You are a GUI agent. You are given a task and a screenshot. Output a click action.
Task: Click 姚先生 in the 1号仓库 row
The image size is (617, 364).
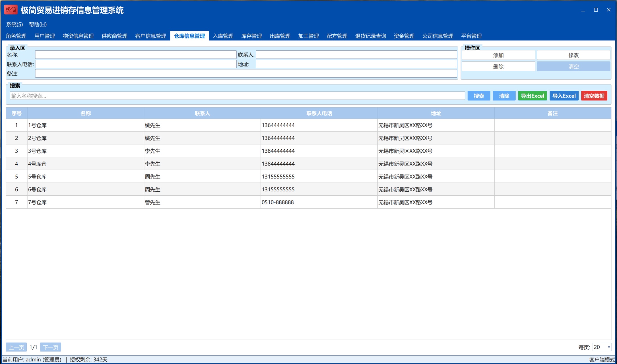[152, 125]
